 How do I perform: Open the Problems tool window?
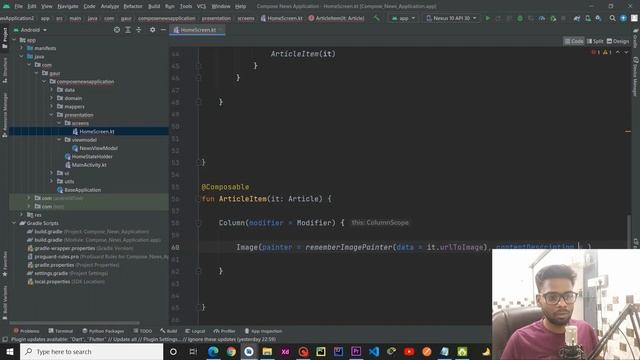pyautogui.click(x=26, y=331)
